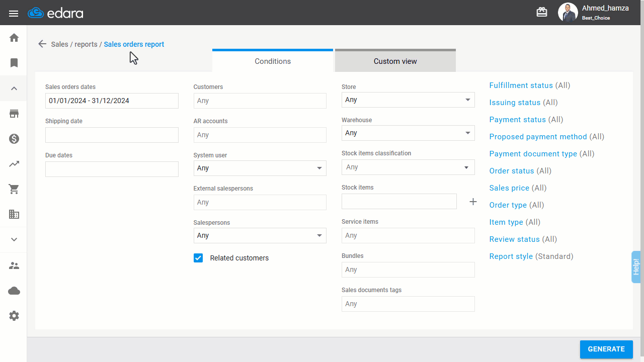Go to Home in the sidebar
The image size is (644, 362).
(x=14, y=38)
